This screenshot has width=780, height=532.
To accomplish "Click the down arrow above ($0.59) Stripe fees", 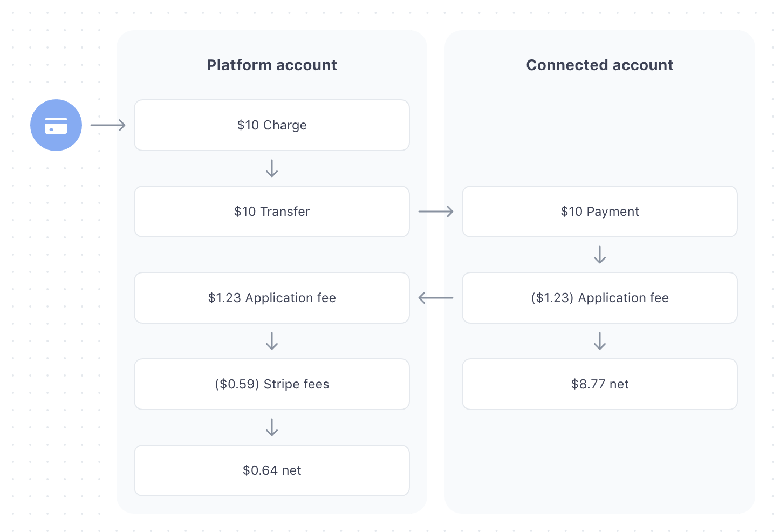I will (272, 341).
